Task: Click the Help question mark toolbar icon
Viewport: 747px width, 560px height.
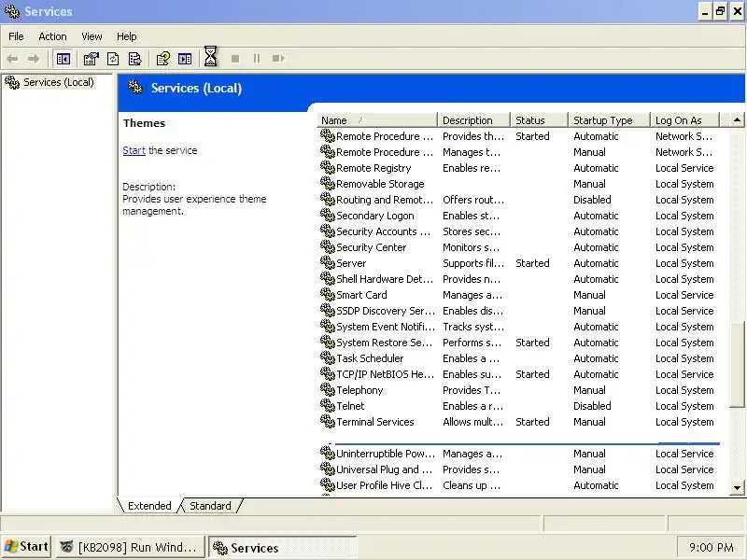Action: pos(162,59)
